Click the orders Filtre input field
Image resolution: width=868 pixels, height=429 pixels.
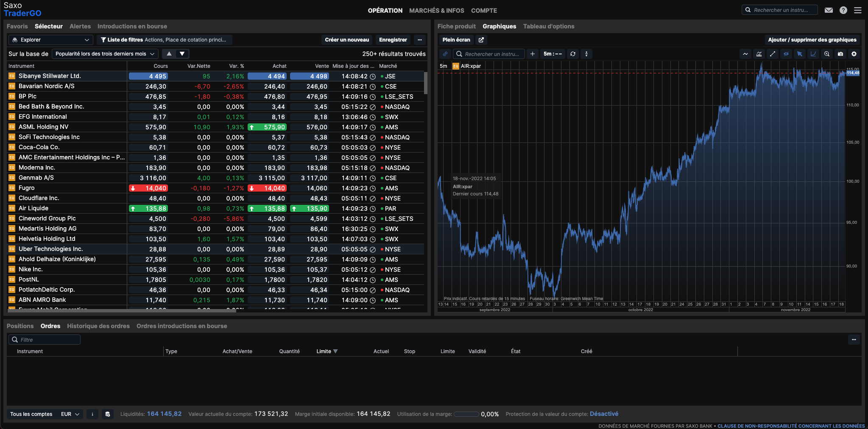coord(45,340)
